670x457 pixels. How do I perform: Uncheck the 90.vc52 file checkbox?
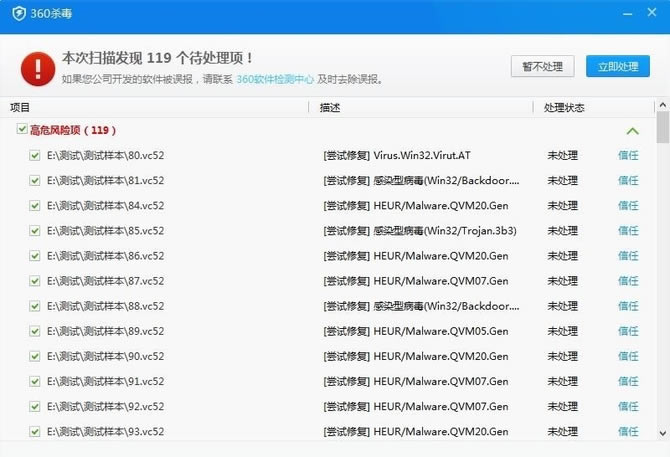coord(35,356)
